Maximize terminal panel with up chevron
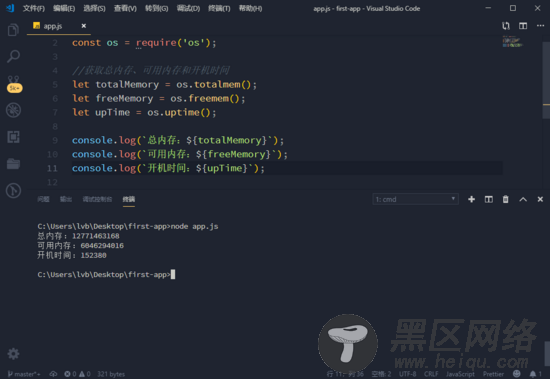Screen dimensions: 550x379 point(523,199)
